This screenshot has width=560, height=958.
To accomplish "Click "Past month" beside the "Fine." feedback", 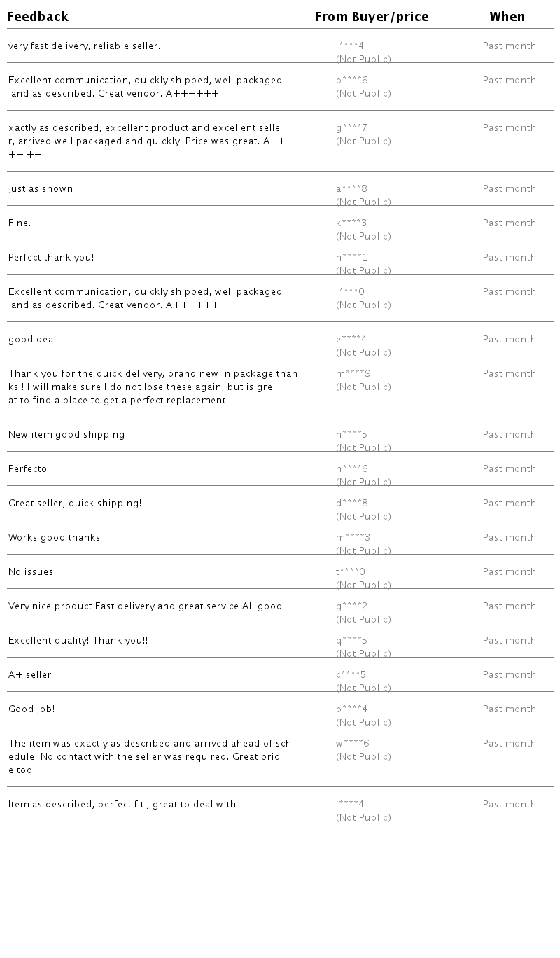I will tap(509, 223).
